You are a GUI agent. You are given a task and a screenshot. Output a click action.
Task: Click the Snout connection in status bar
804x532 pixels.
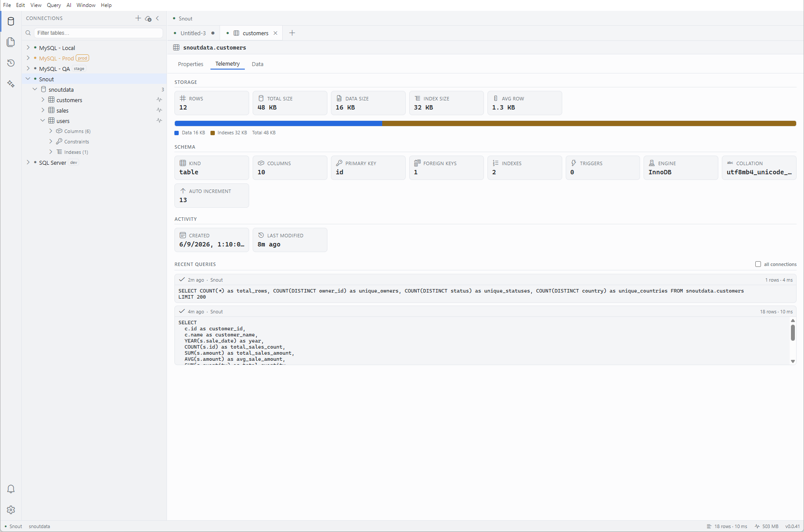click(x=13, y=526)
